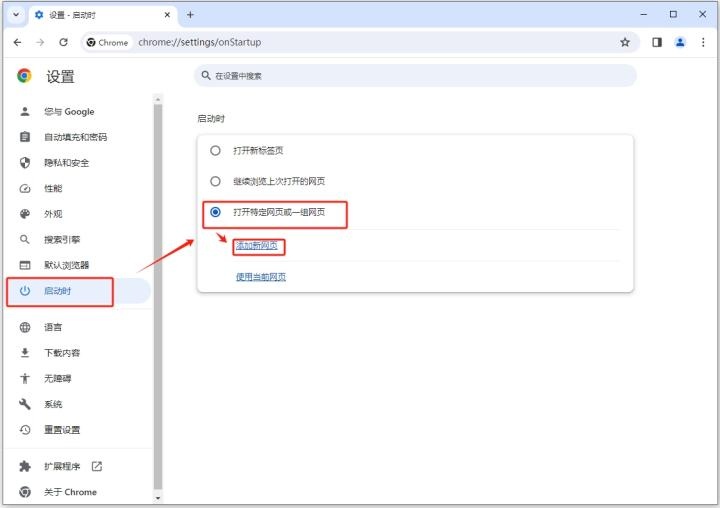The height and width of the screenshot is (508, 720).
Task: Reload the settings page
Action: 63,42
